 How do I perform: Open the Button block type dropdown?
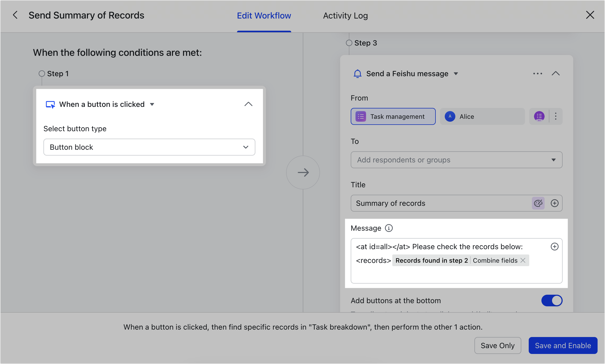click(245, 147)
